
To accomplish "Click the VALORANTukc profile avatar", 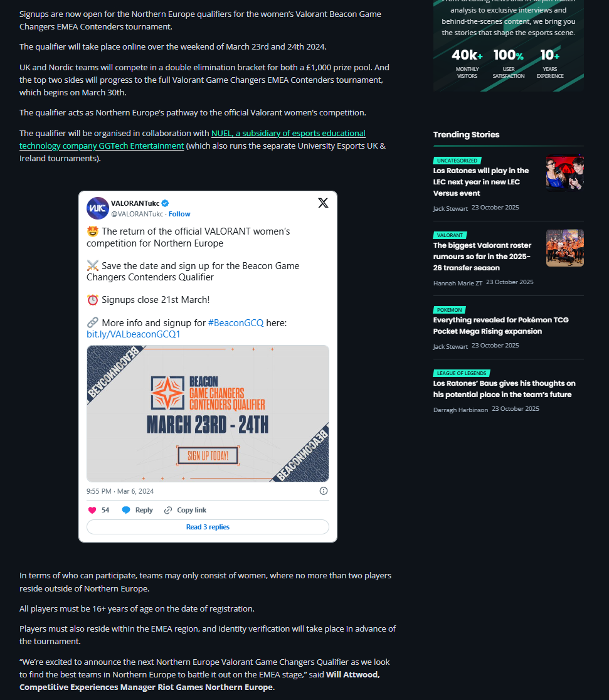I will 98,208.
